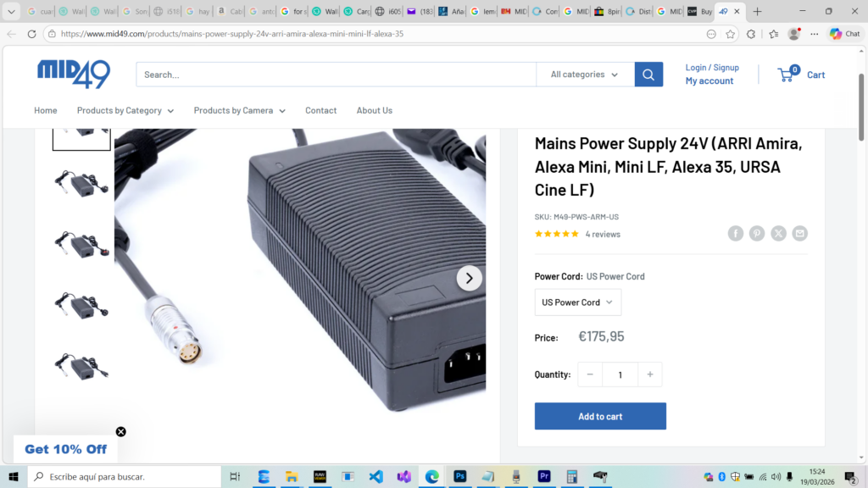Open the US Power Cord dropdown
Viewport: 868px width, 488px height.
click(x=577, y=302)
